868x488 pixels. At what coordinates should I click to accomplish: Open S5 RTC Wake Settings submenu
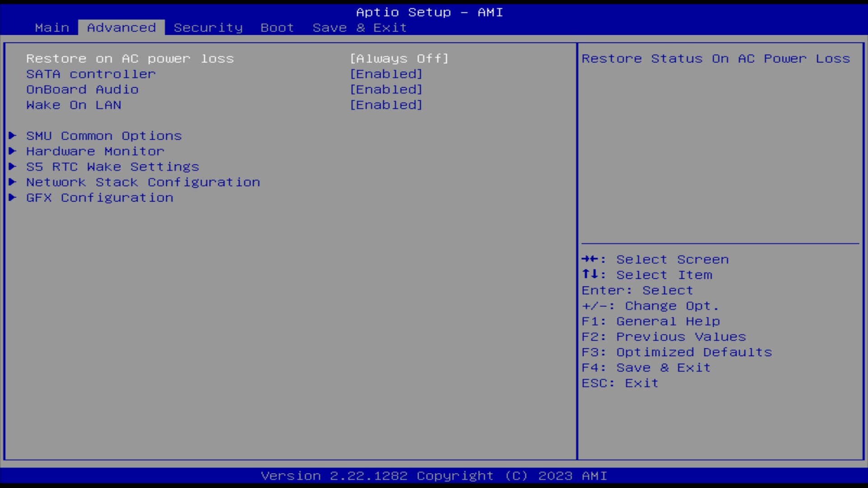point(113,167)
